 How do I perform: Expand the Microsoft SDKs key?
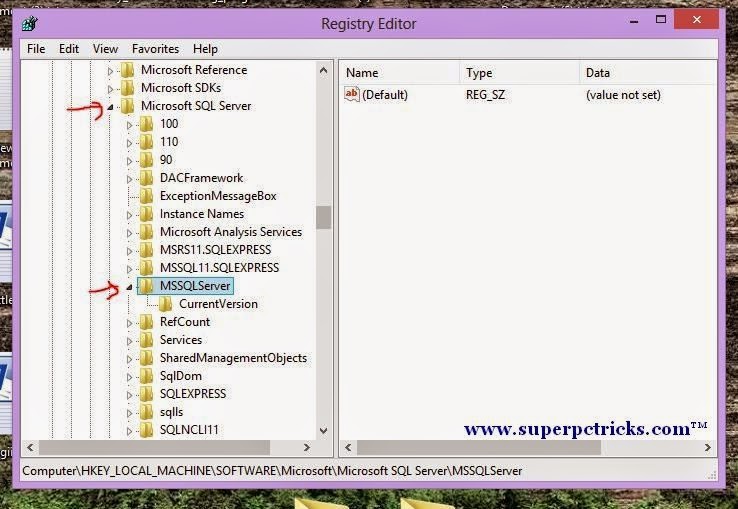tap(110, 89)
